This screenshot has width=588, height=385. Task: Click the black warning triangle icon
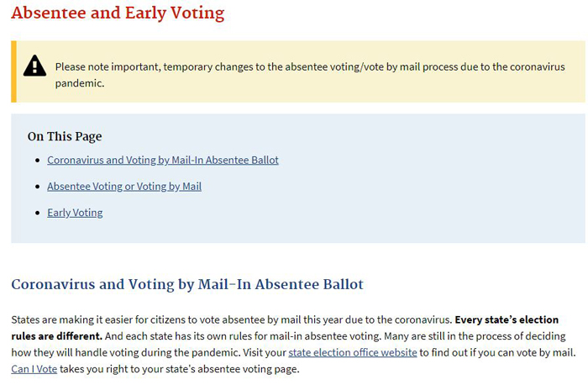(x=35, y=66)
